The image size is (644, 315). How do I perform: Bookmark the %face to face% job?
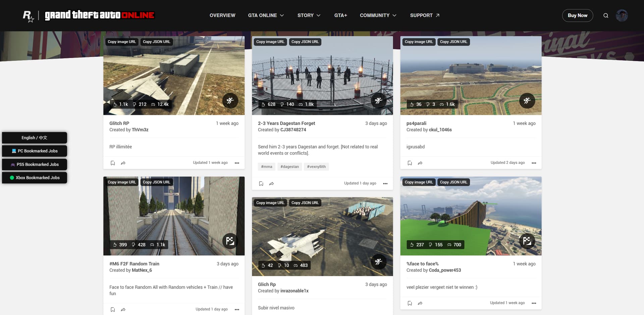pyautogui.click(x=410, y=303)
